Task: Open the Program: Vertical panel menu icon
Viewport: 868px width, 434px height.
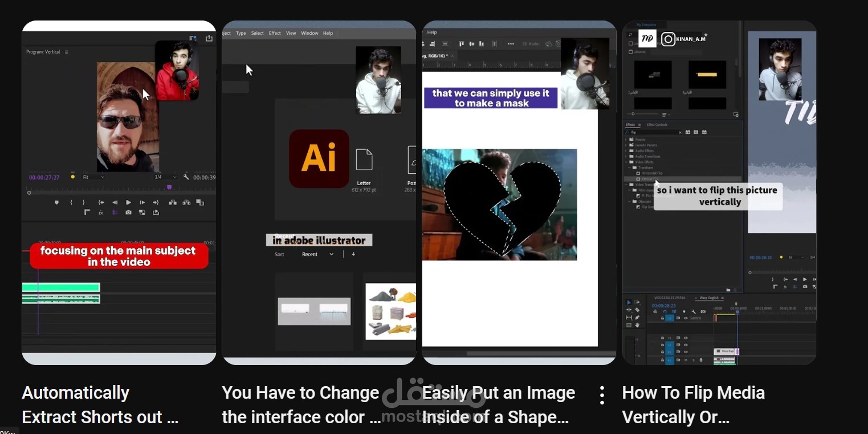Action: tap(66, 52)
